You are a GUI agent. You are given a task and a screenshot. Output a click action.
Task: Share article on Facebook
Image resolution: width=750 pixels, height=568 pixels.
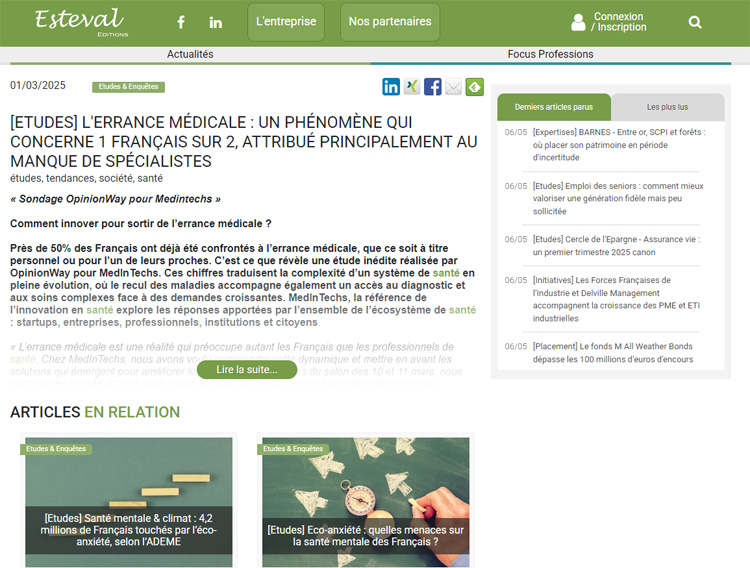[x=433, y=87]
